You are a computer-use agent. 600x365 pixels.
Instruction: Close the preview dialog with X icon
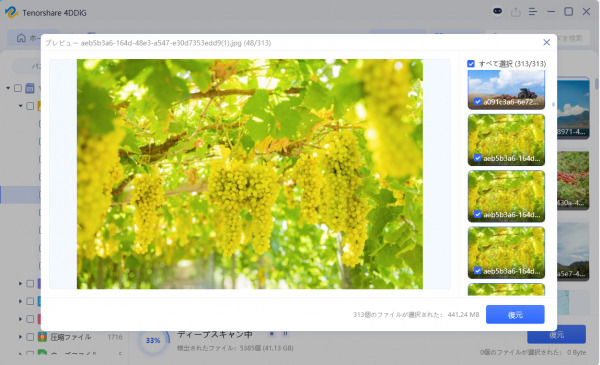[x=546, y=42]
